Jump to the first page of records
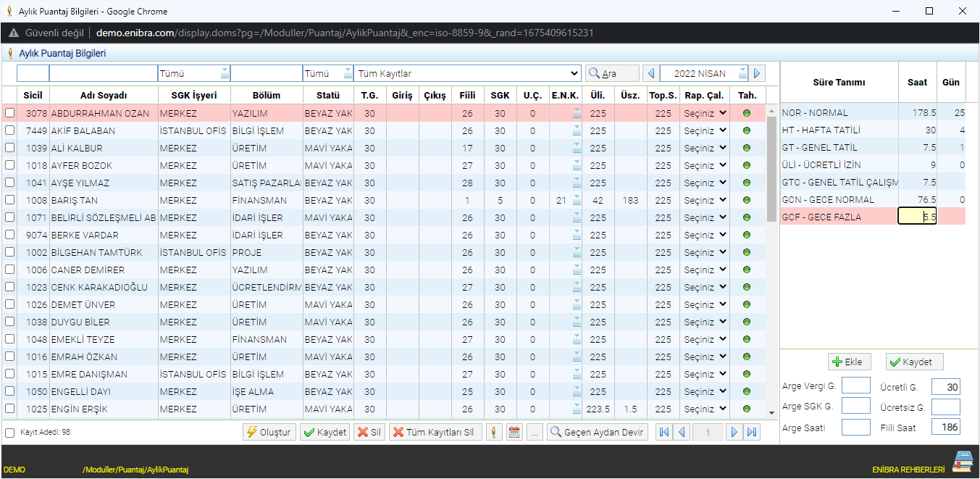The image size is (980, 479). click(663, 433)
